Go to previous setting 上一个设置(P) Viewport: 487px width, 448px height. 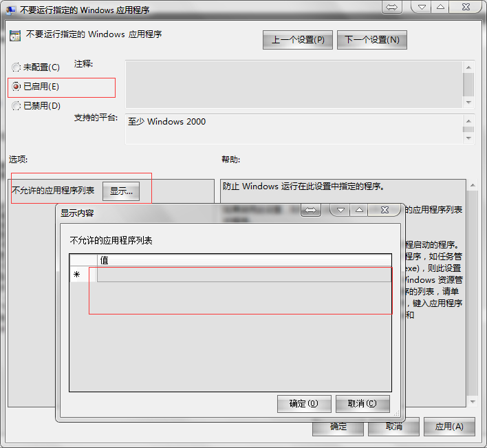(298, 40)
